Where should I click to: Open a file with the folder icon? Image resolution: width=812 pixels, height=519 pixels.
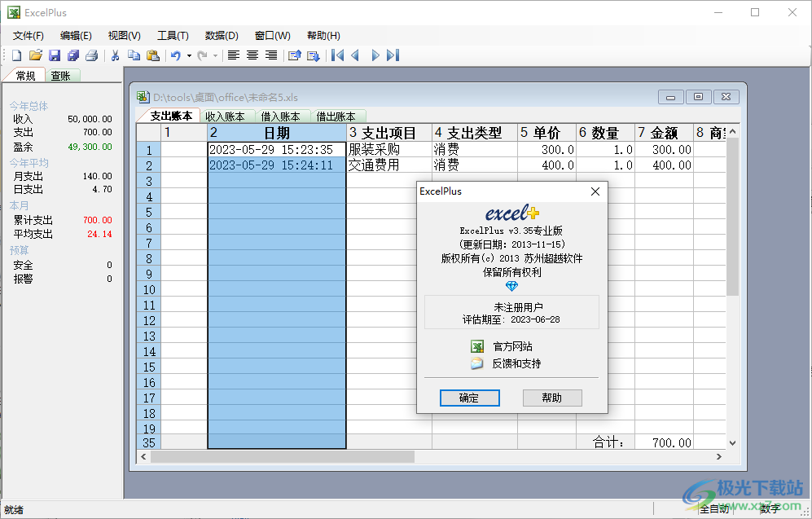35,55
